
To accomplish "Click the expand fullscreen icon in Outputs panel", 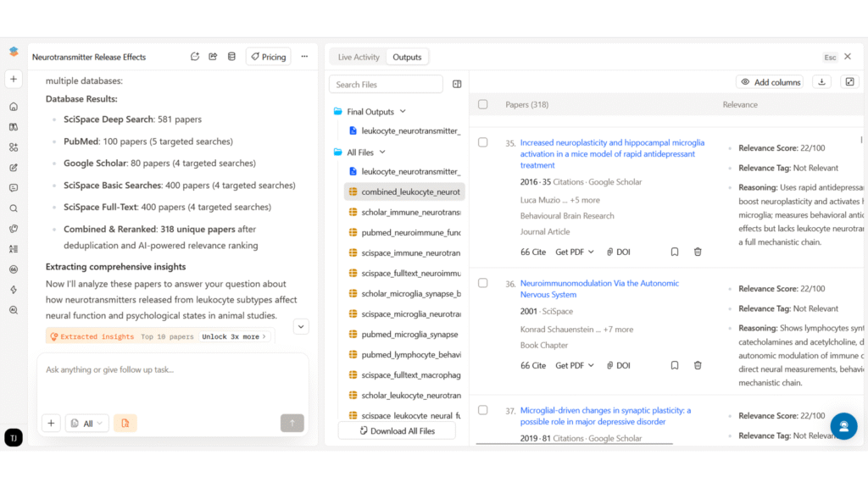I will (849, 82).
